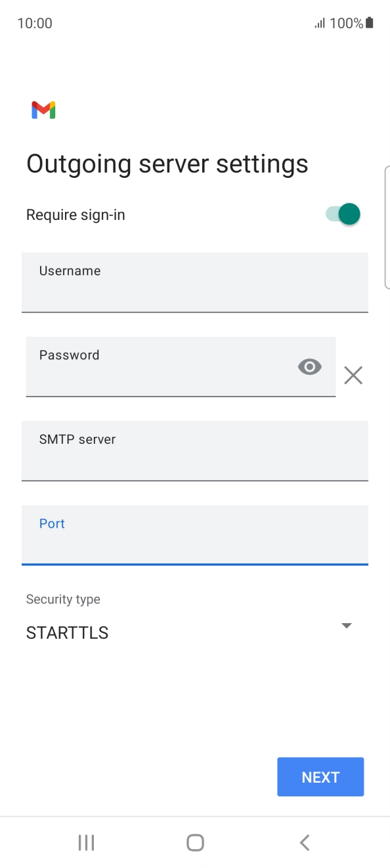Disable the Require sign-in toggle
Screen dimensions: 390x868
coord(341,214)
